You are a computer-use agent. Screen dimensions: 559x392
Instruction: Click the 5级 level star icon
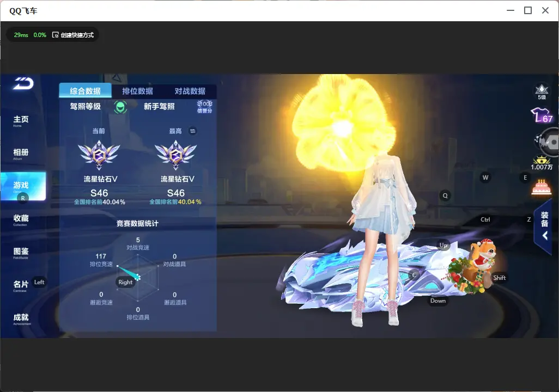[542, 91]
